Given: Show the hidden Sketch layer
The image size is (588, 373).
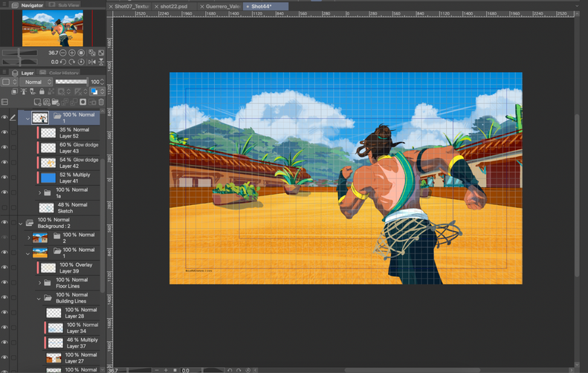Looking at the screenshot, I should click(x=4, y=207).
